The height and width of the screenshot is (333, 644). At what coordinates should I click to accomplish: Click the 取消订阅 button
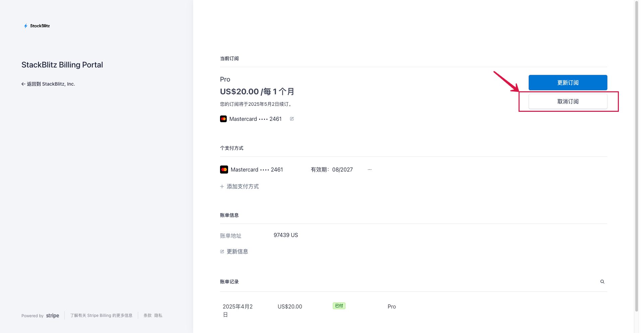tap(568, 101)
